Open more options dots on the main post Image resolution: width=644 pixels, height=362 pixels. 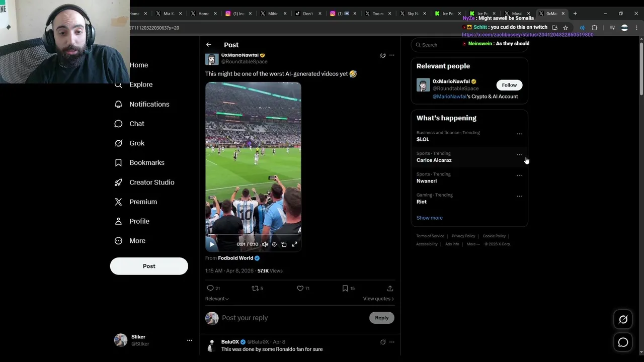[x=392, y=55]
